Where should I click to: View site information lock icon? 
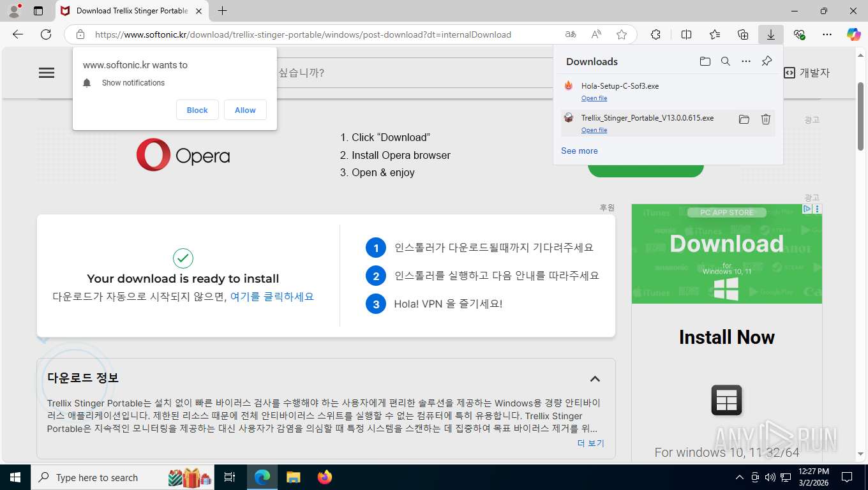(80, 34)
